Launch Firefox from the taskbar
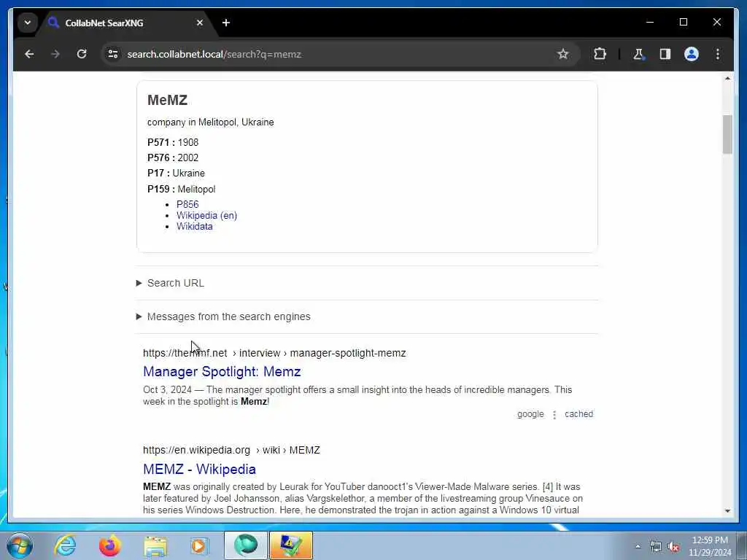747x560 pixels. pos(109,545)
